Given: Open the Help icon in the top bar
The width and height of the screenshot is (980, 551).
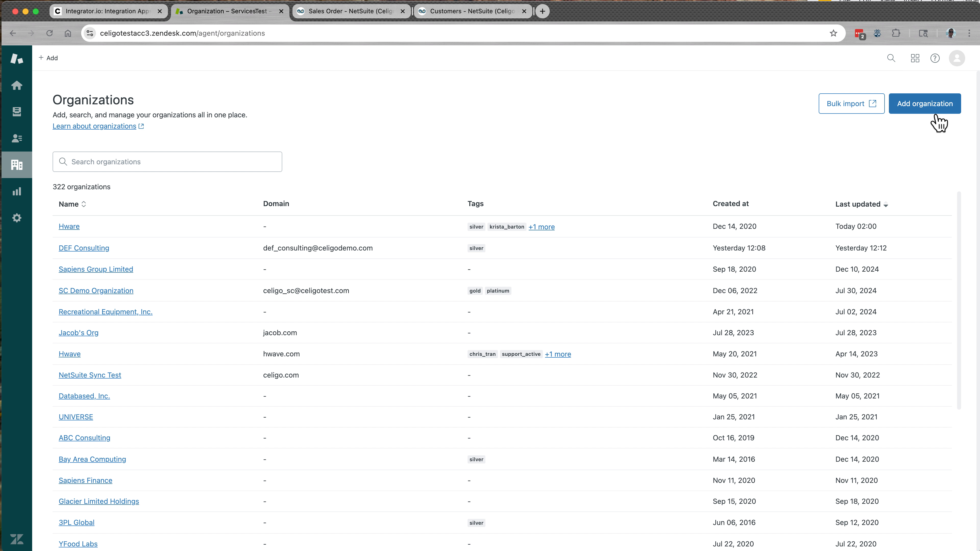Looking at the screenshot, I should 935,58.
